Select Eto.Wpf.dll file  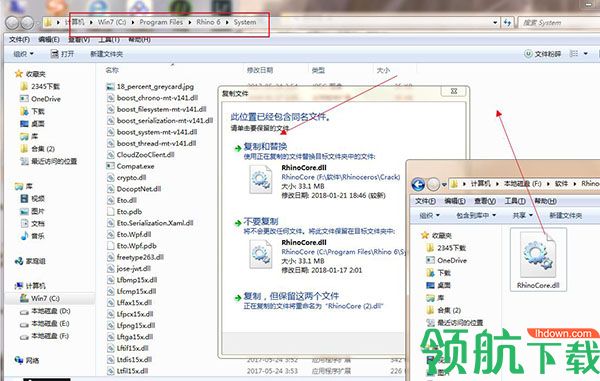coord(129,234)
